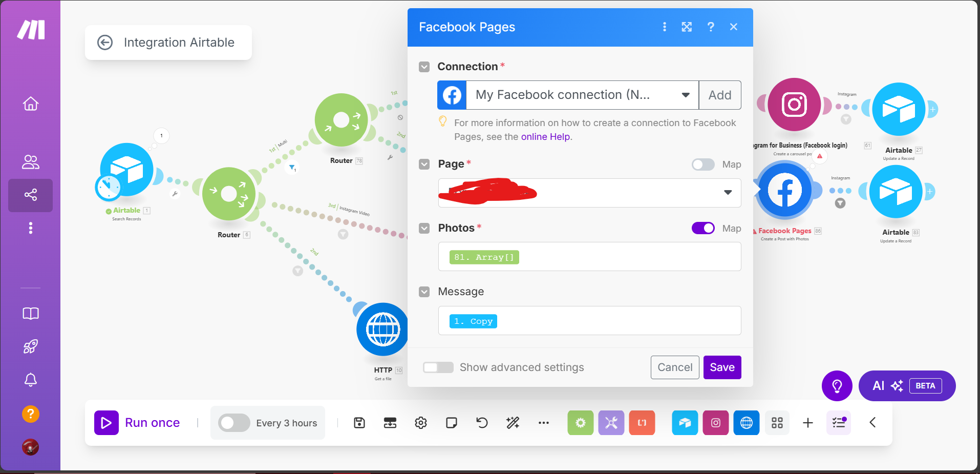
Task: Open Every 3 hours schedule settings
Action: 287,423
